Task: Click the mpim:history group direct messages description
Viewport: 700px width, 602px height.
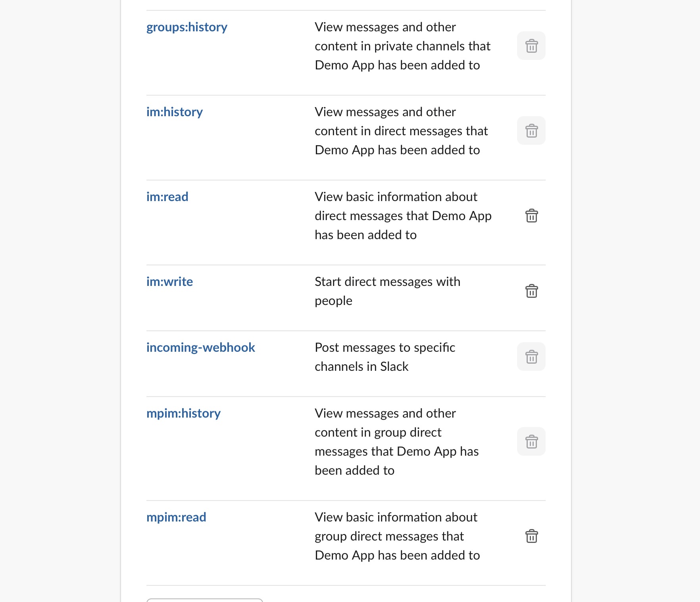Action: [x=396, y=442]
